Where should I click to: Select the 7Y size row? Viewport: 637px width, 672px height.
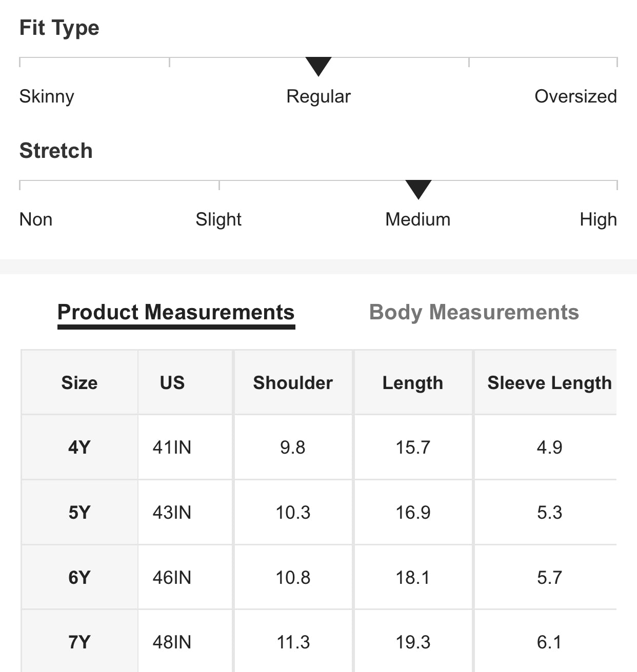79,642
